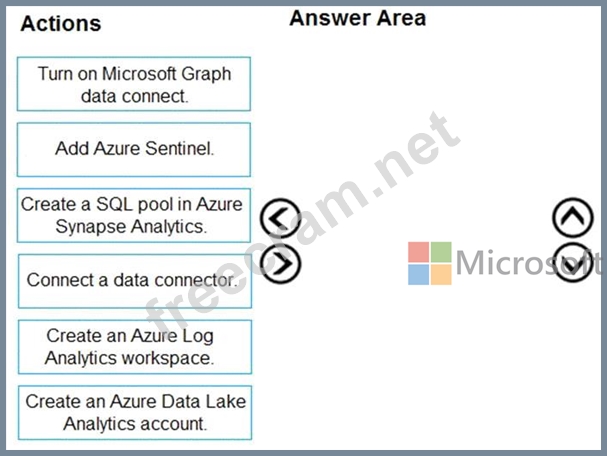Choose 'Create a SQL pool in Azure Synapse Analytics'
607x456 pixels.
click(134, 215)
